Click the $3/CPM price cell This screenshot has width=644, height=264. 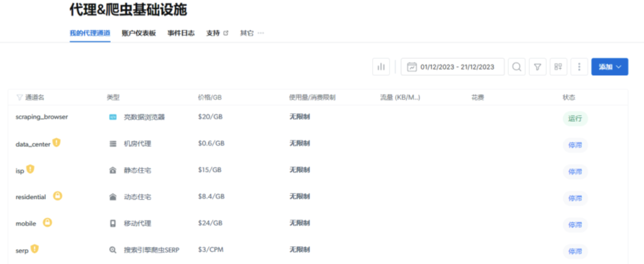(x=210, y=250)
